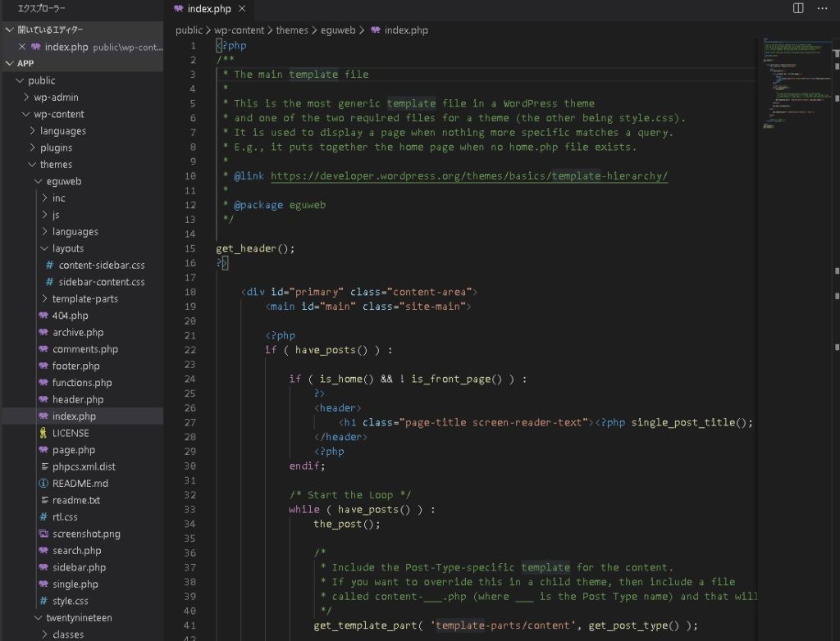Click the PHP icon on the index.php tab
The width and height of the screenshot is (840, 641).
(178, 9)
